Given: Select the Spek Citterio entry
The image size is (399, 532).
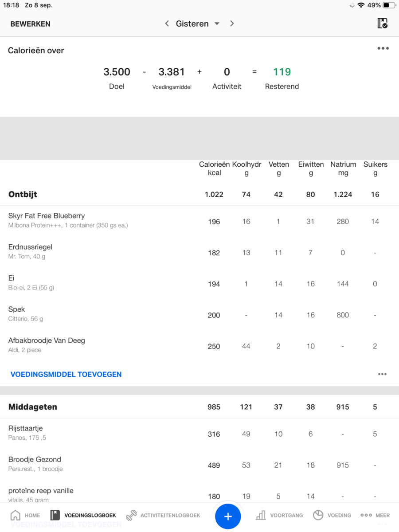Looking at the screenshot, I should (x=26, y=314).
